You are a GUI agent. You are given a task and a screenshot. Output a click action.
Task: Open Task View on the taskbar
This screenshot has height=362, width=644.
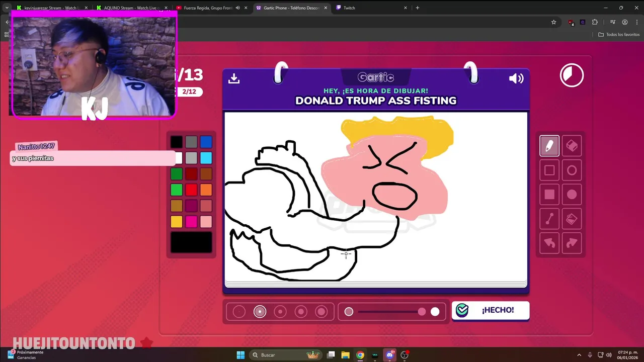331,355
